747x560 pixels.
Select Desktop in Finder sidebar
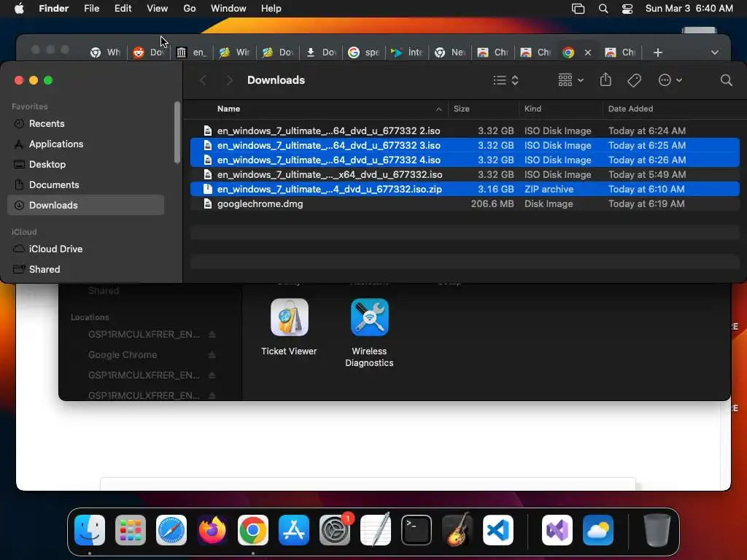coord(86,165)
